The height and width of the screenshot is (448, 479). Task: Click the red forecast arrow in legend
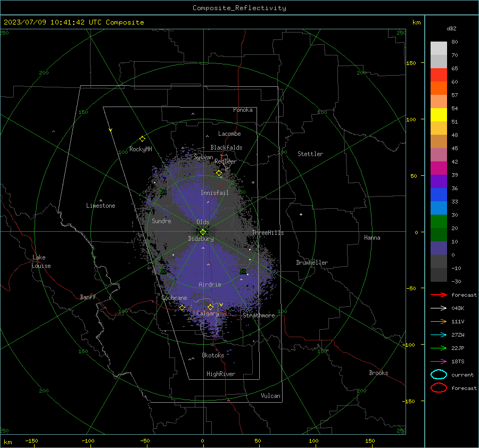[x=439, y=295]
